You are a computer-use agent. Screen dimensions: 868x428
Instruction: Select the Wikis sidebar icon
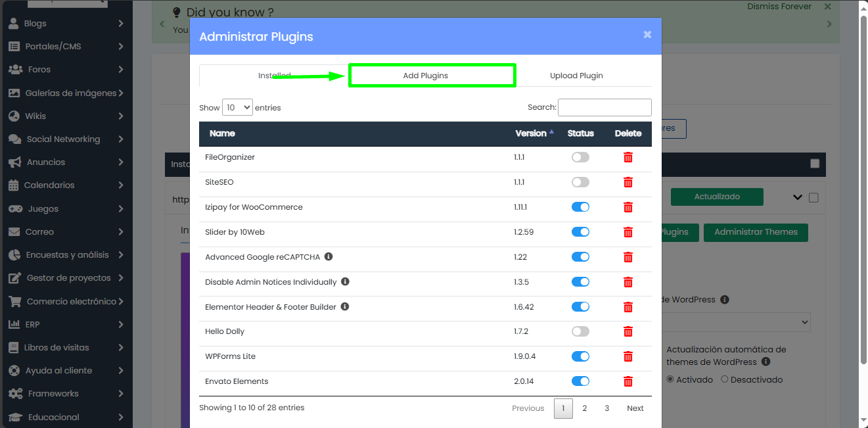14,116
